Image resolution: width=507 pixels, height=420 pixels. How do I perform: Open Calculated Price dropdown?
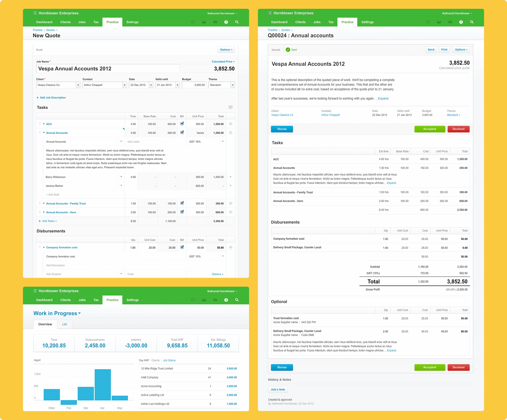point(223,62)
